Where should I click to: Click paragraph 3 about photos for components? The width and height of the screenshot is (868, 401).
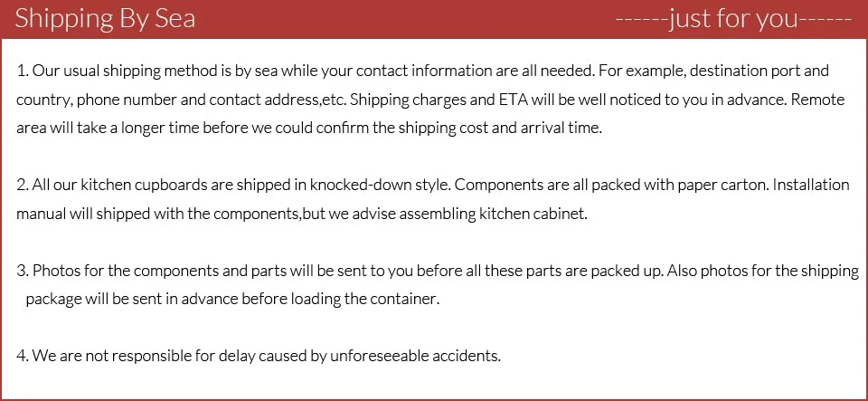(438, 285)
